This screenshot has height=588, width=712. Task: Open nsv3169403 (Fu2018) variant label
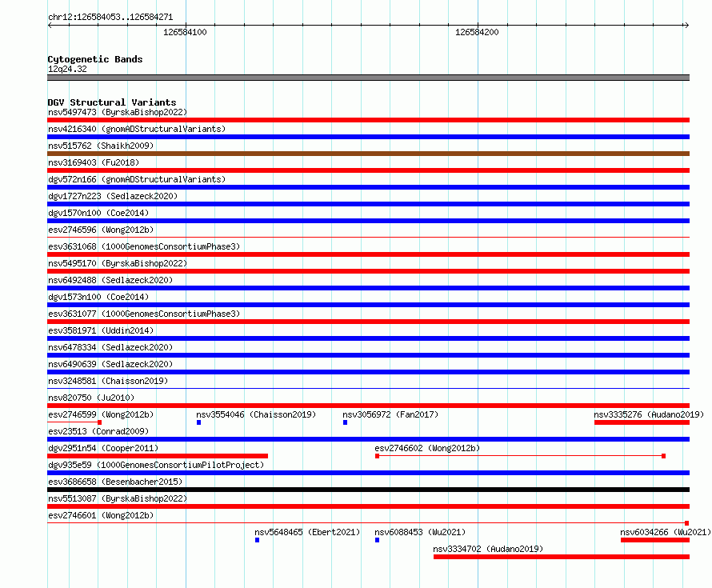click(94, 162)
